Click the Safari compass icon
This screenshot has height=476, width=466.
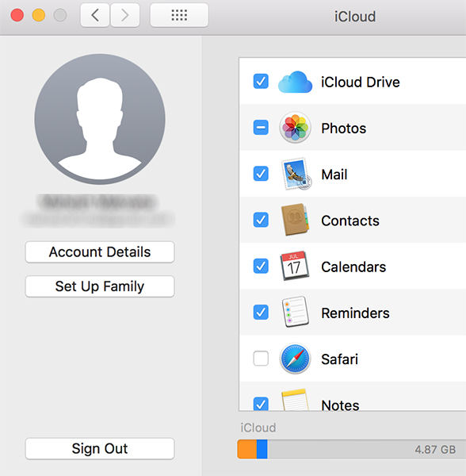295,359
